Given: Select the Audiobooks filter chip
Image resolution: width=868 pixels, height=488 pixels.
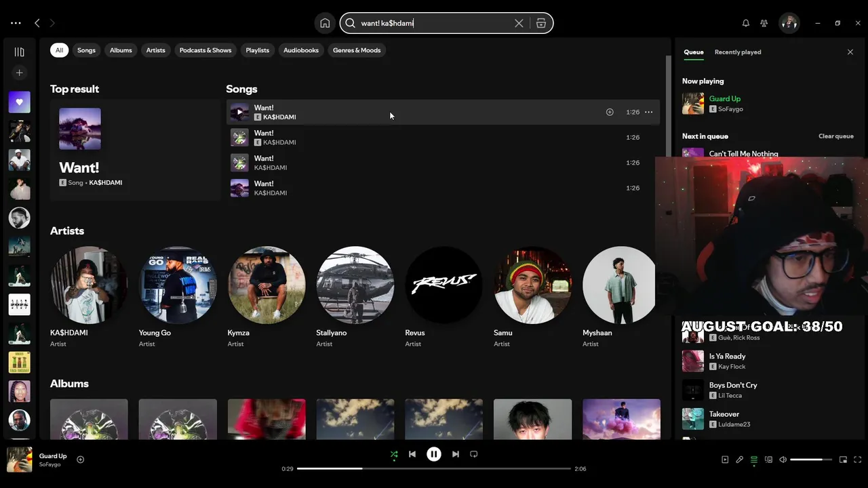Looking at the screenshot, I should pos(301,50).
